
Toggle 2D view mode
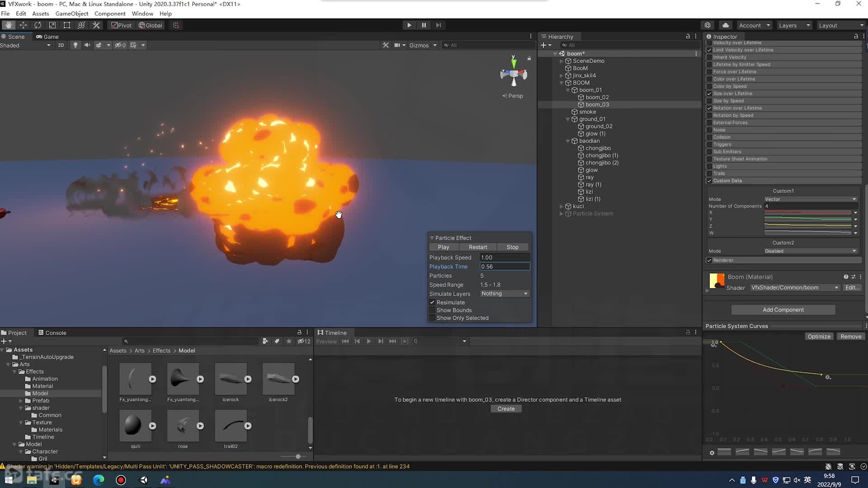pyautogui.click(x=61, y=45)
